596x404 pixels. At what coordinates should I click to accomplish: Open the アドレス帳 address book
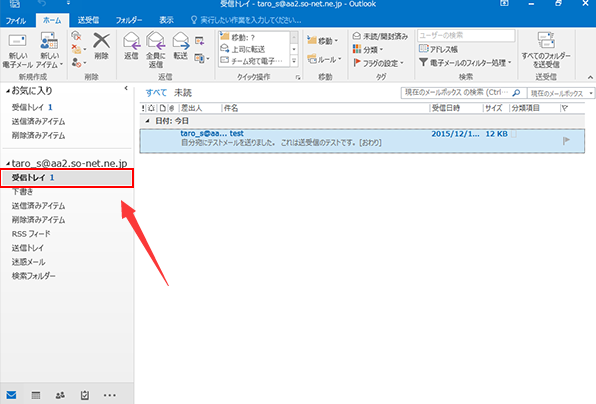coord(438,49)
